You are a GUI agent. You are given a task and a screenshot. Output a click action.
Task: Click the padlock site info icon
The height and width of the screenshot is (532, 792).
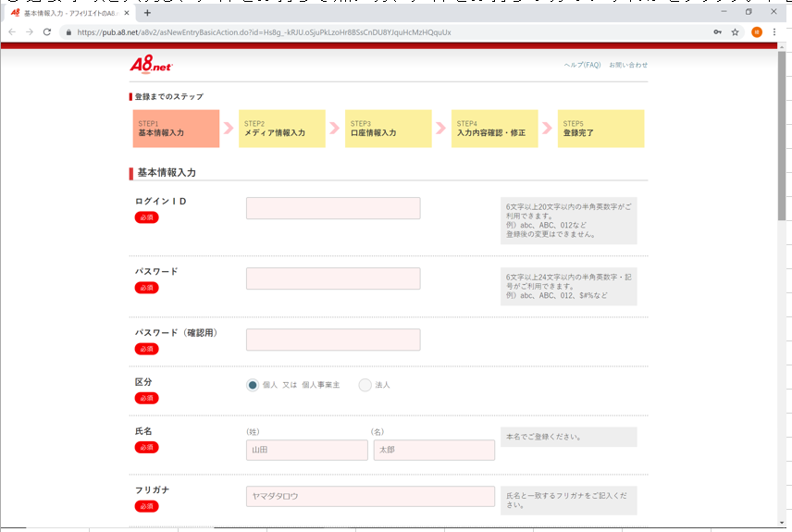tap(68, 32)
